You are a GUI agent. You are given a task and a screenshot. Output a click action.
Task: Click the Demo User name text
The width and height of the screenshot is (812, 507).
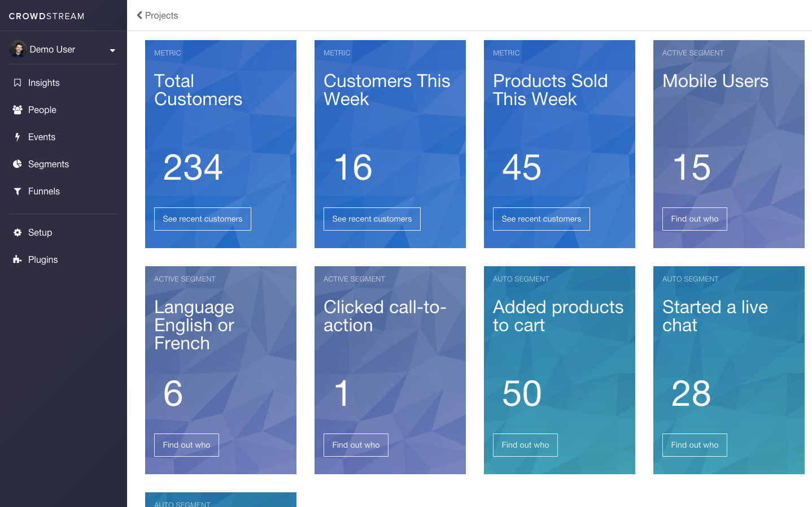pos(53,49)
